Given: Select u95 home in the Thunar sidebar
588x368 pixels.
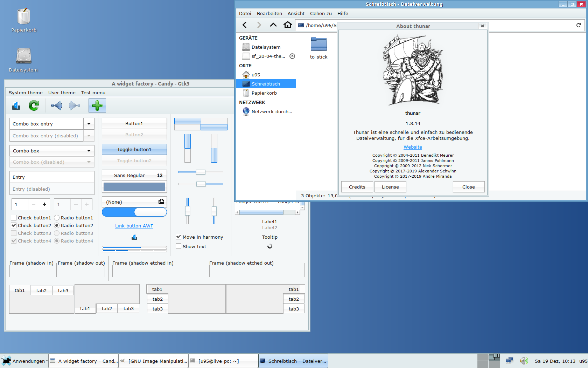Looking at the screenshot, I should pyautogui.click(x=266, y=75).
